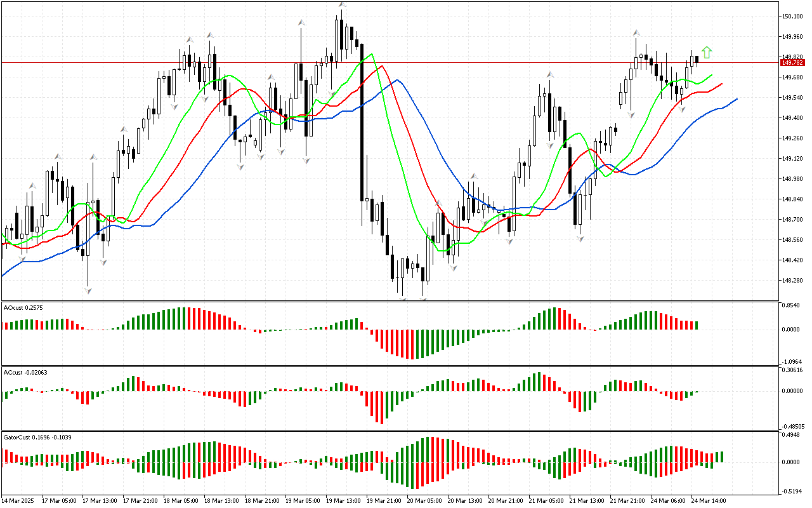The height and width of the screenshot is (508, 812).
Task: Click the 150.100 price scale label
Action: [x=793, y=16]
